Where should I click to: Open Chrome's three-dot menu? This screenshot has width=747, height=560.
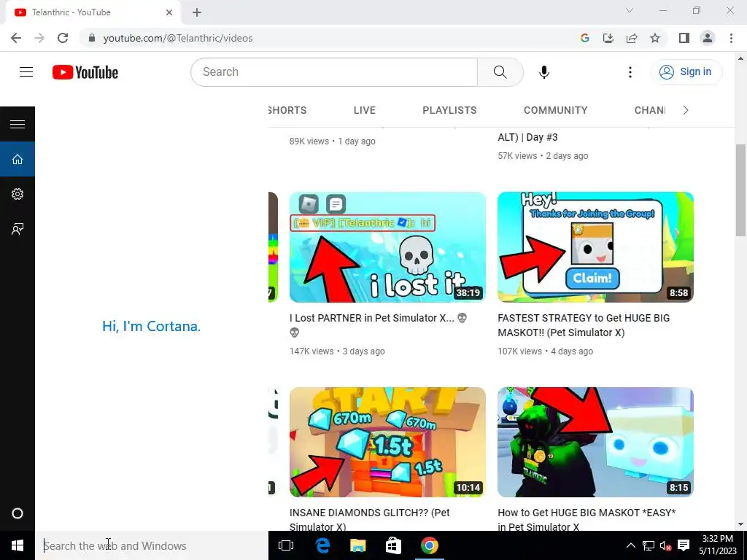[x=731, y=38]
